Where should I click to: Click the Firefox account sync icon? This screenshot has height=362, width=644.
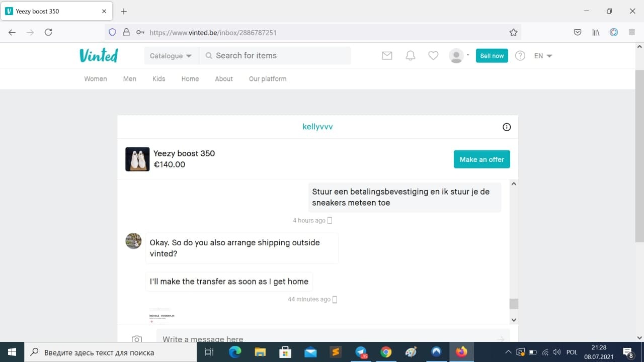614,32
